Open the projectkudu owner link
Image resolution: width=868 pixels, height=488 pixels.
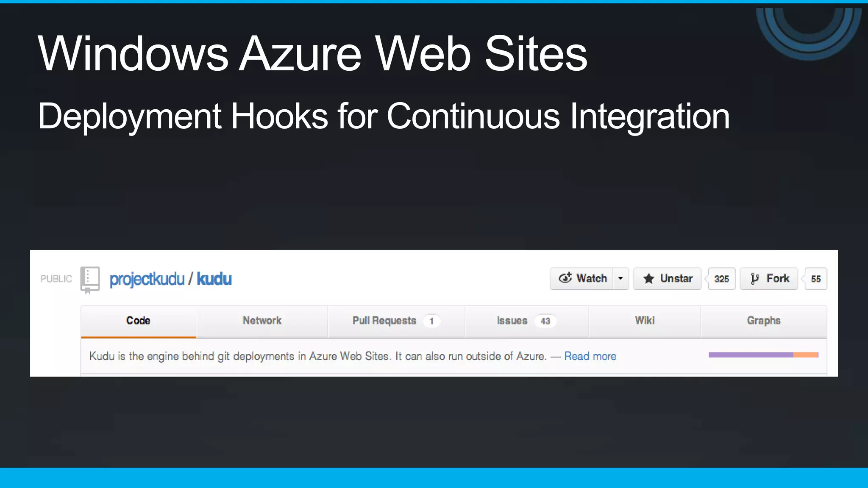coord(147,279)
